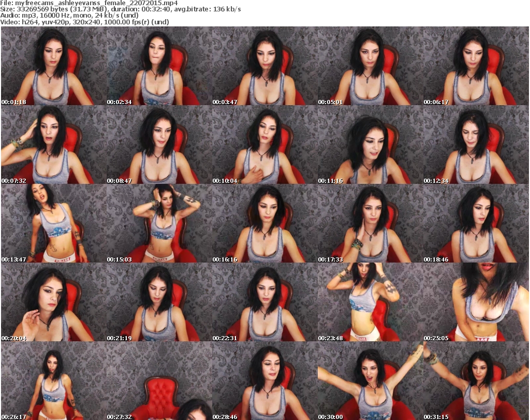
Task: Click the 'Size: 33269569 bytes' info line
Action: point(120,9)
